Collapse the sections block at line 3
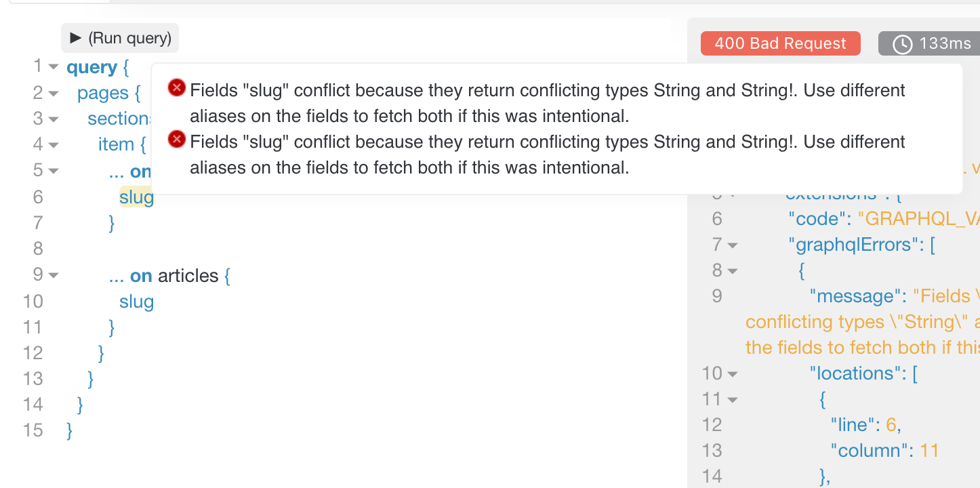980x488 pixels. (x=52, y=119)
